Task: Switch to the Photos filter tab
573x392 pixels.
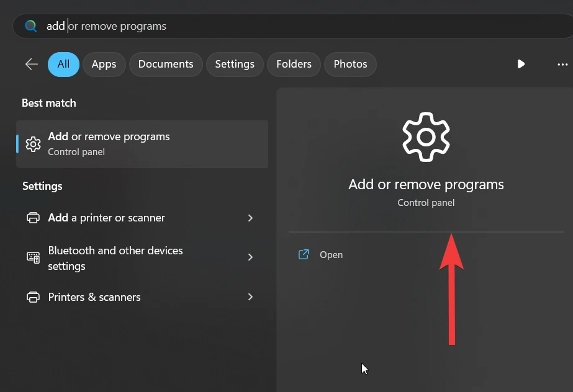Action: pos(351,65)
